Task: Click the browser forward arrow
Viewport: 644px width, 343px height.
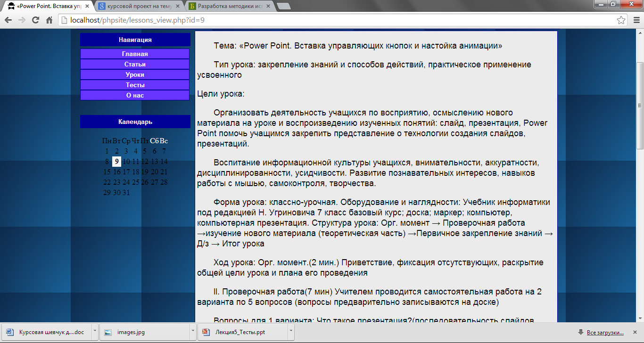Action: tap(22, 20)
